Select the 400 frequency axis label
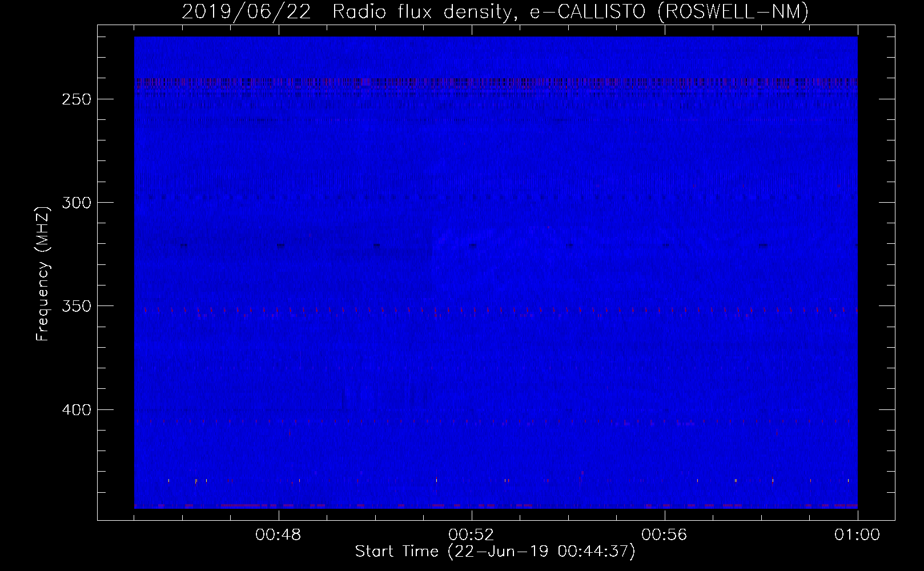The height and width of the screenshot is (571, 924). (x=77, y=410)
